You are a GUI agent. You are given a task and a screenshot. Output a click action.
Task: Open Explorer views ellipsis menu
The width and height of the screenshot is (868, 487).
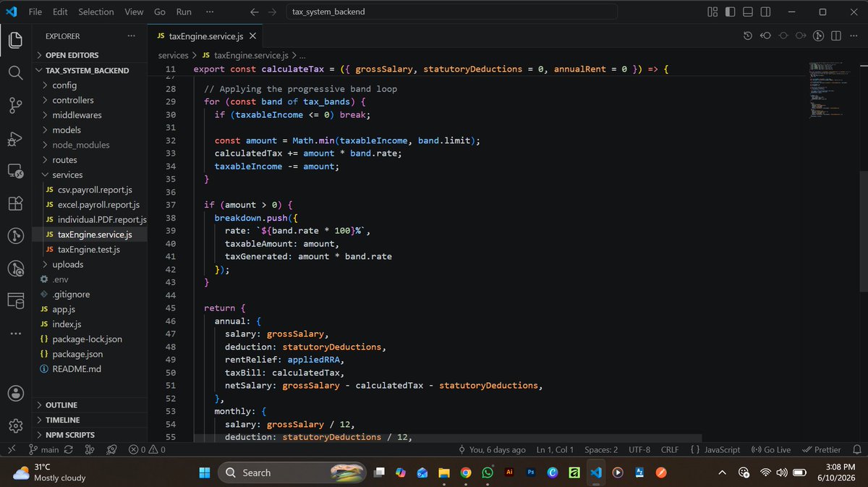131,36
